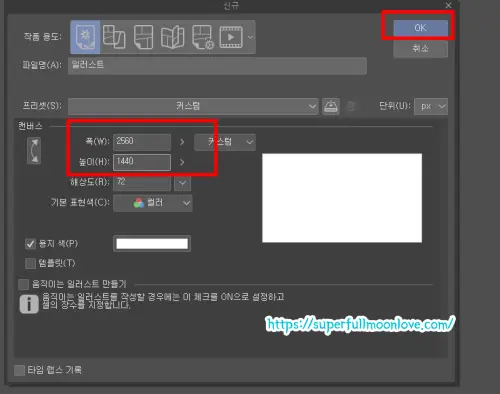Confirm with the OK button

tap(421, 28)
